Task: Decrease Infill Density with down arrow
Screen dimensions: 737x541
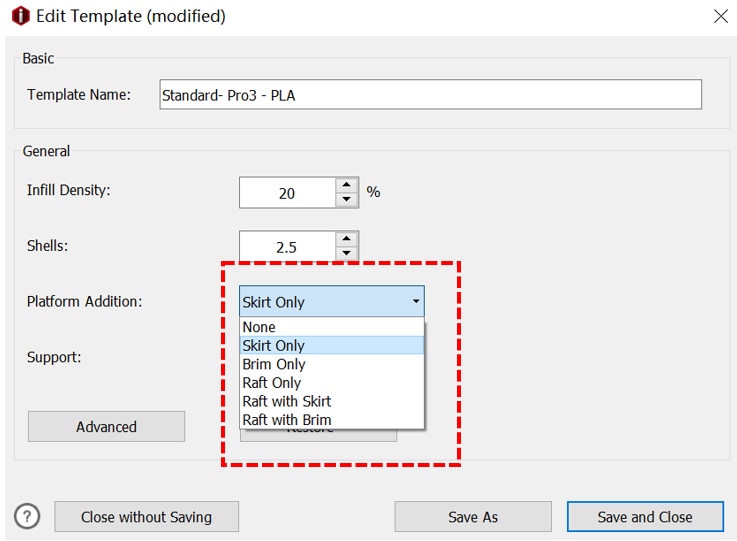Action: pos(346,200)
